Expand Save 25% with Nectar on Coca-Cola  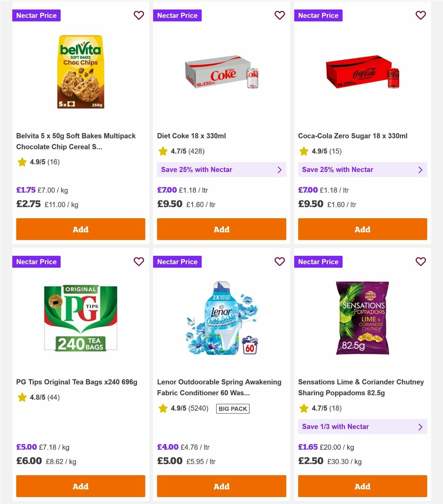coord(362,169)
